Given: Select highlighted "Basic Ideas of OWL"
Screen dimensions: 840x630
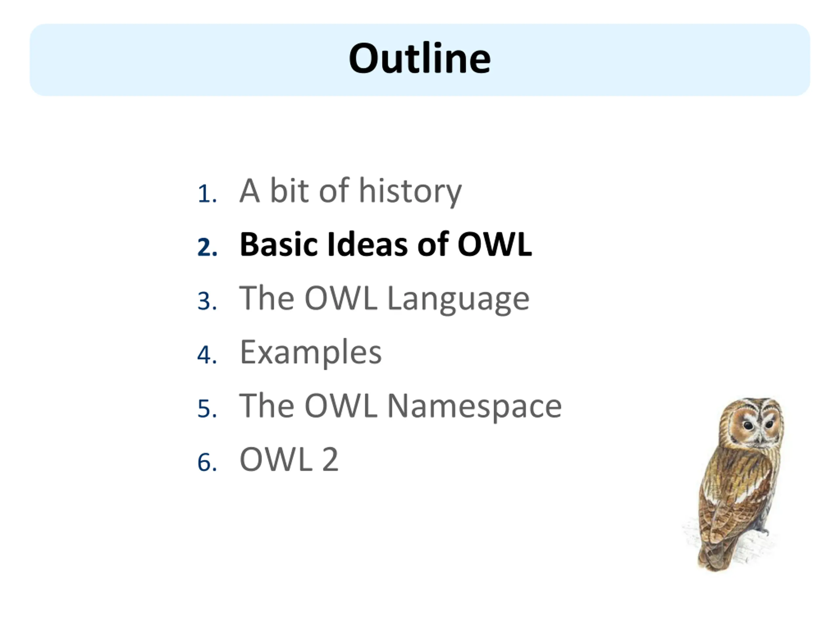Looking at the screenshot, I should click(x=386, y=244).
